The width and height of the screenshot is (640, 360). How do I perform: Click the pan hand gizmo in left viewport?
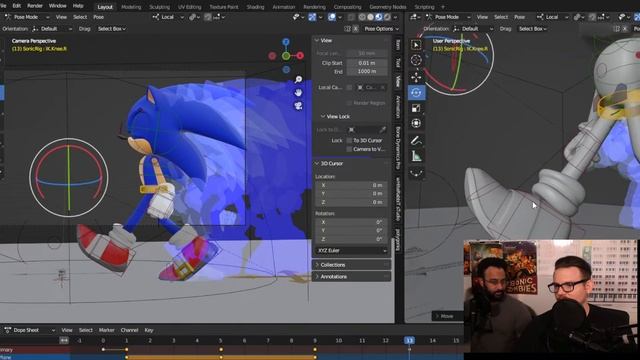tap(298, 93)
